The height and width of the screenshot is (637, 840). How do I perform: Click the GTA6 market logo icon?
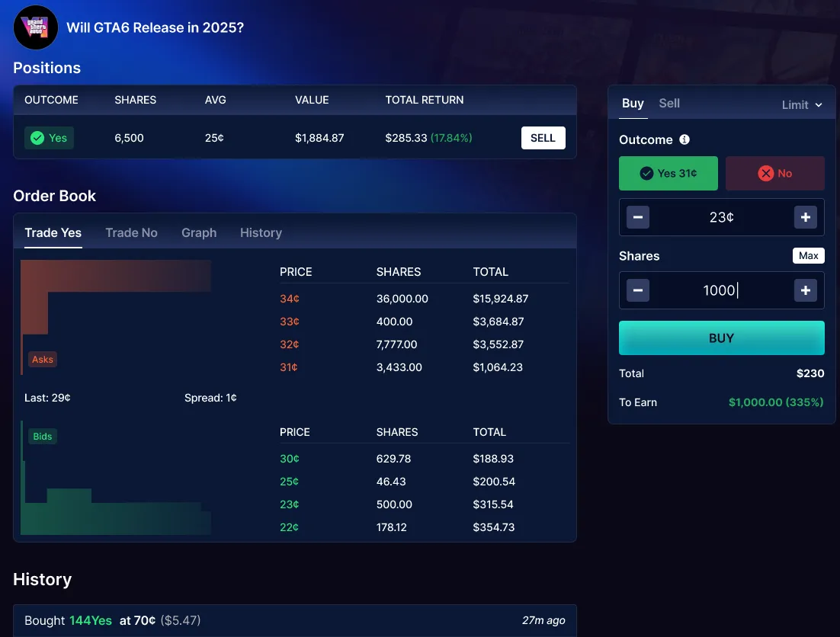(x=35, y=27)
